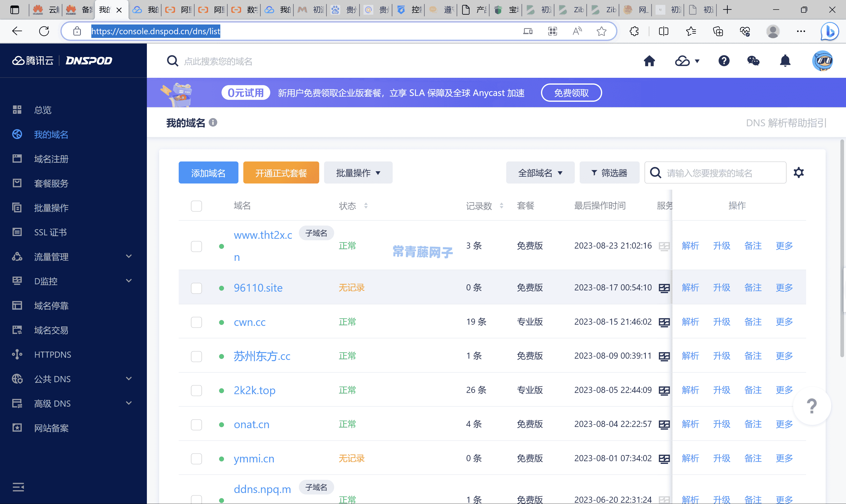The image size is (846, 504).
Task: Open the help question mark icon in header
Action: point(724,61)
